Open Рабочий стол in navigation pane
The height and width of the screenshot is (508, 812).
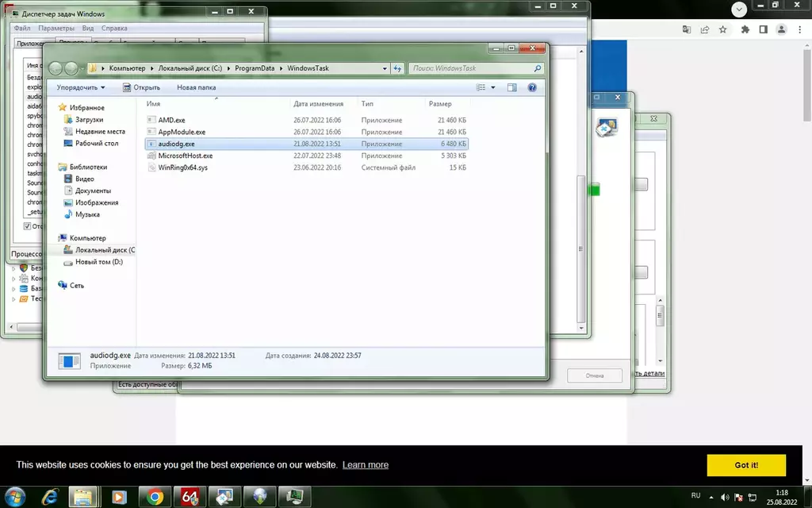(96, 143)
